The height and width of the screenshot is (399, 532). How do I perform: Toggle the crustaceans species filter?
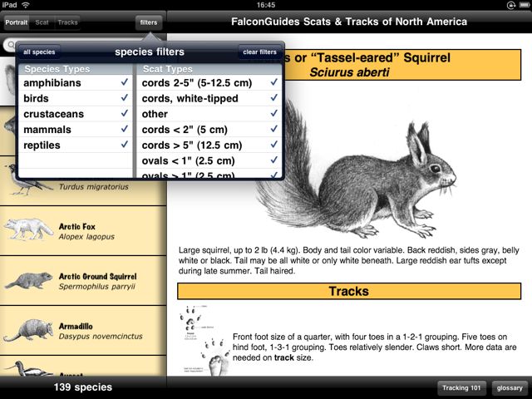[x=76, y=114]
